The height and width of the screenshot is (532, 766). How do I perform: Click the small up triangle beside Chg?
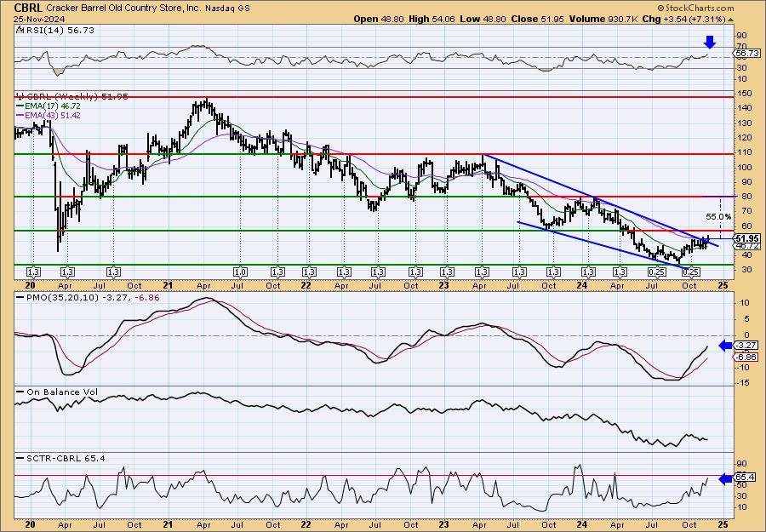point(730,20)
